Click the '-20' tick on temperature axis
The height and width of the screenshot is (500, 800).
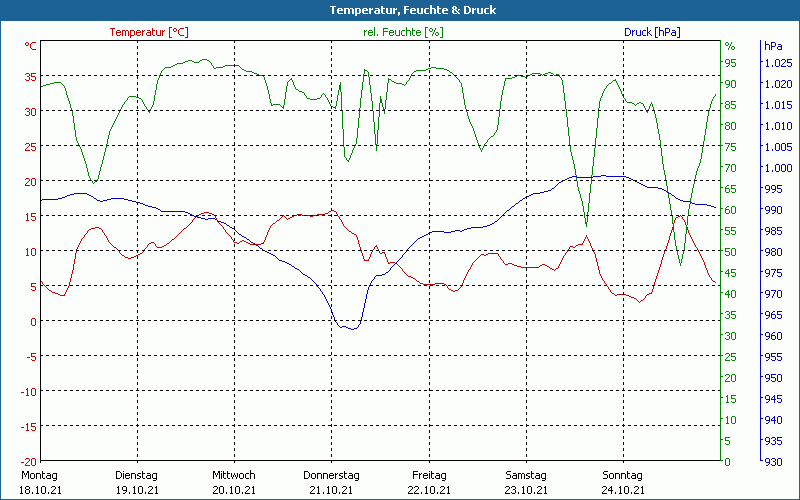coord(29,462)
